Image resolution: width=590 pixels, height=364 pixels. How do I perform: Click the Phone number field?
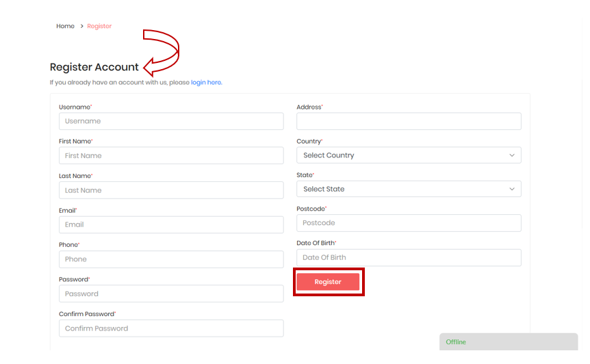[171, 259]
